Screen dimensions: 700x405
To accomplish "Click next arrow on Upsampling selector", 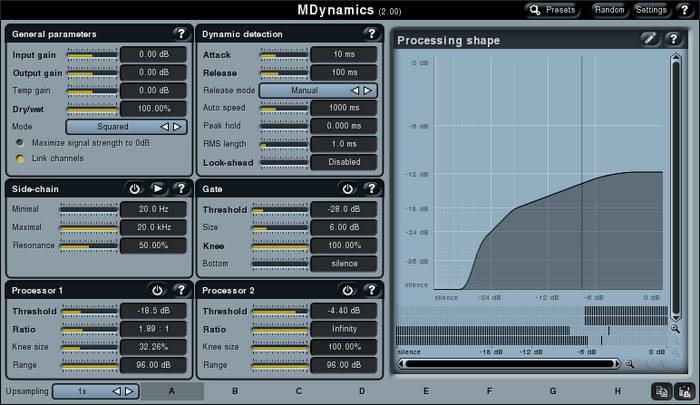I will 129,391.
